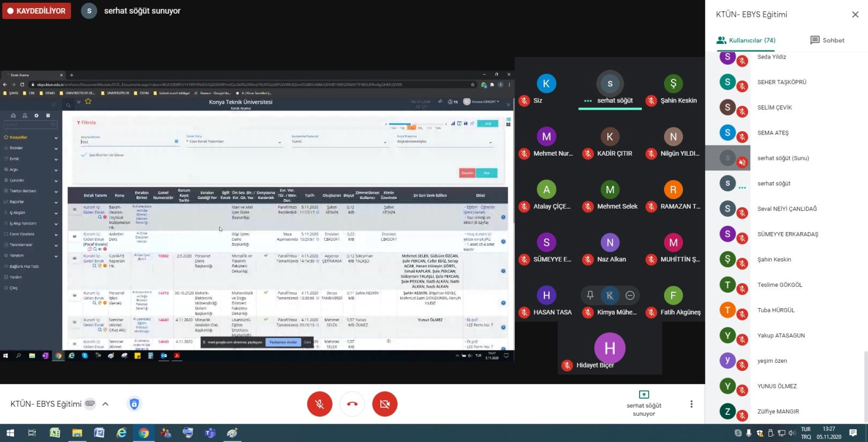Click Hidayet Biçer's video tile
This screenshot has width=868, height=442.
(x=610, y=347)
